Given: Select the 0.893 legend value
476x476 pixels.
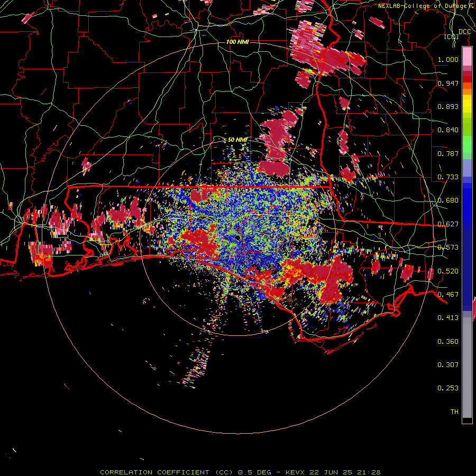Looking at the screenshot, I should [448, 106].
